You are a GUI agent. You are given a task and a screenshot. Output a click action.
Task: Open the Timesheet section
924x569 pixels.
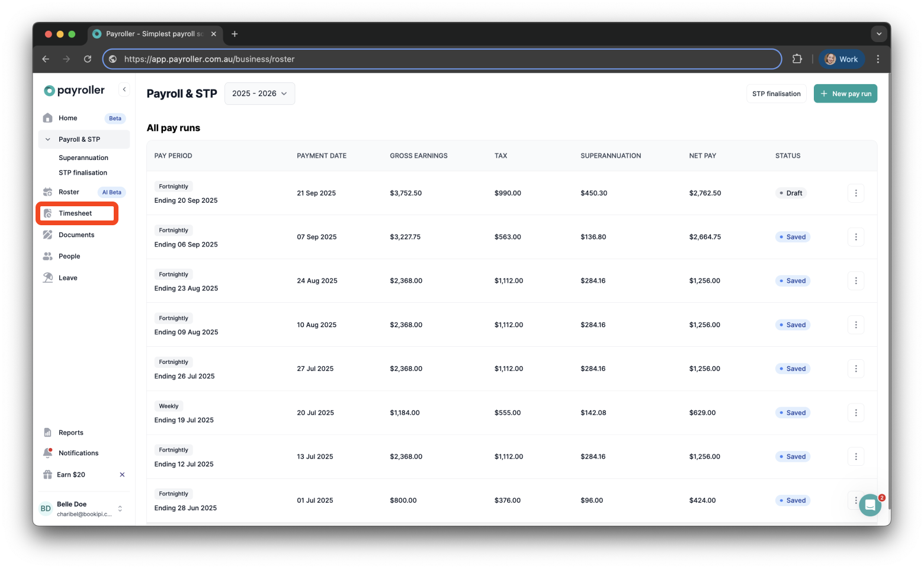coord(75,213)
